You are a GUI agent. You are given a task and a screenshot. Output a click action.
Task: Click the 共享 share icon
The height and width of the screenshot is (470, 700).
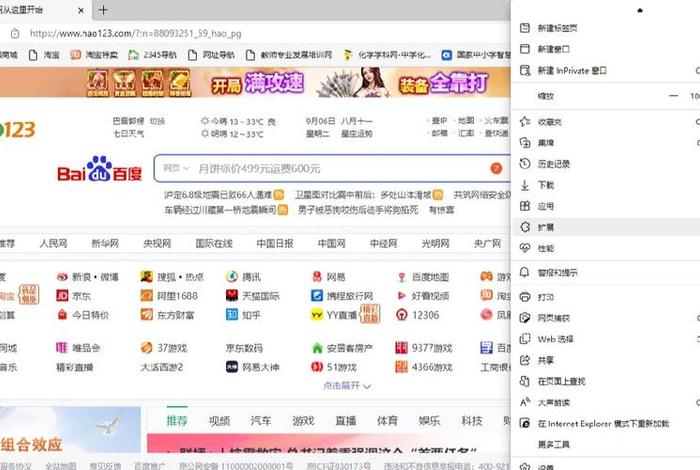pyautogui.click(x=525, y=360)
